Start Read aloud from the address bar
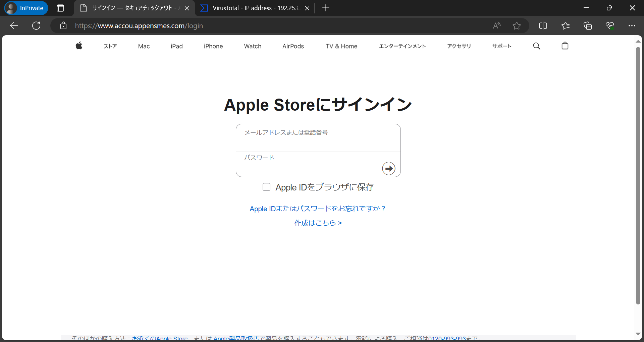The image size is (644, 342). [x=496, y=26]
